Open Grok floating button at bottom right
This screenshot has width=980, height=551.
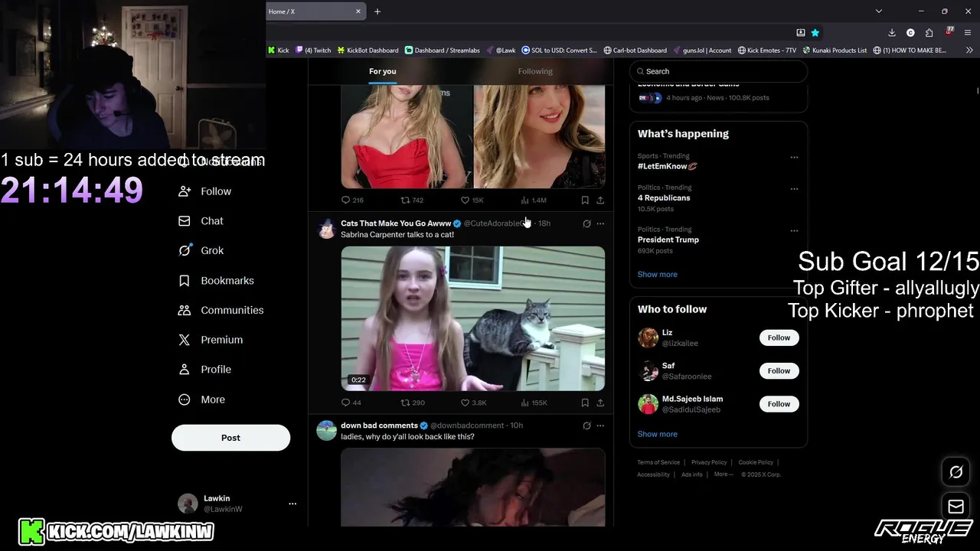click(x=956, y=472)
